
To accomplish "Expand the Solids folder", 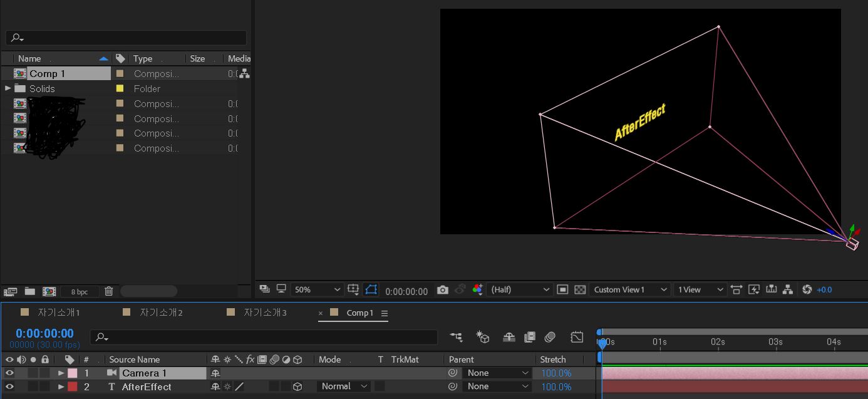I will coord(8,88).
